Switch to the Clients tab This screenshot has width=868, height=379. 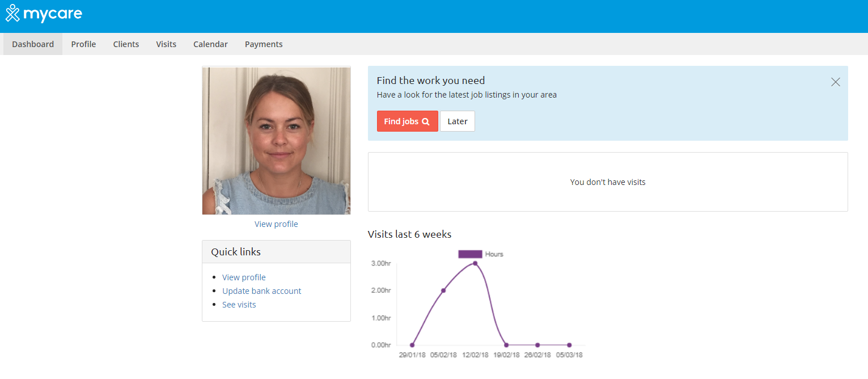(126, 44)
